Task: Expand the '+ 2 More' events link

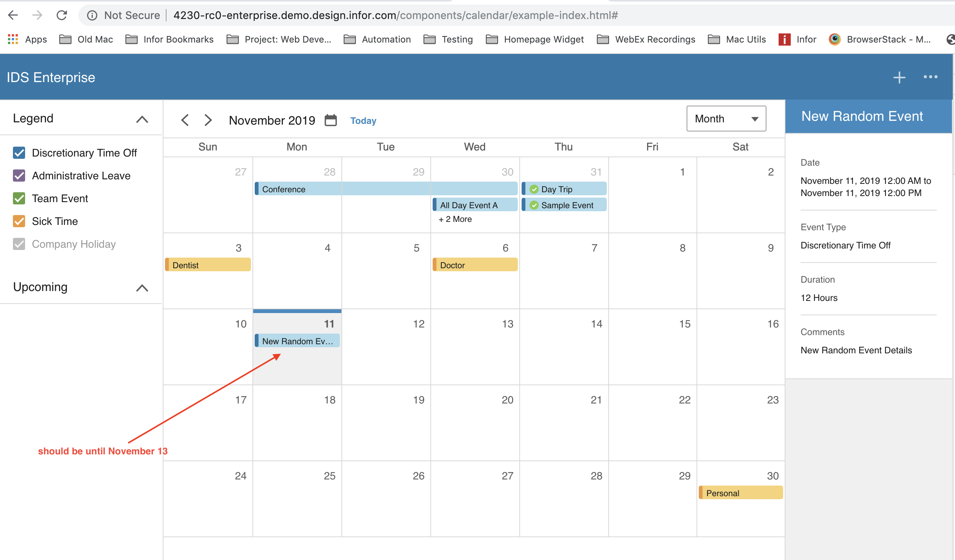Action: click(455, 219)
